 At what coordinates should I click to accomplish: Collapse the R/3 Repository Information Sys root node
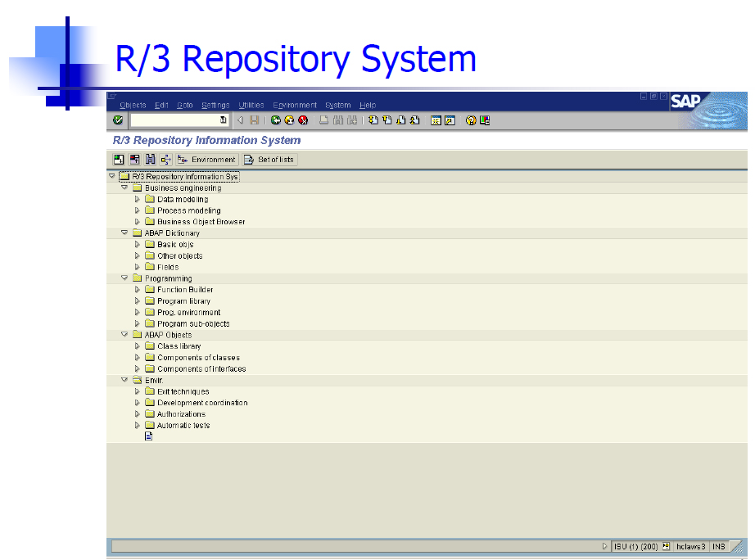pyautogui.click(x=112, y=176)
